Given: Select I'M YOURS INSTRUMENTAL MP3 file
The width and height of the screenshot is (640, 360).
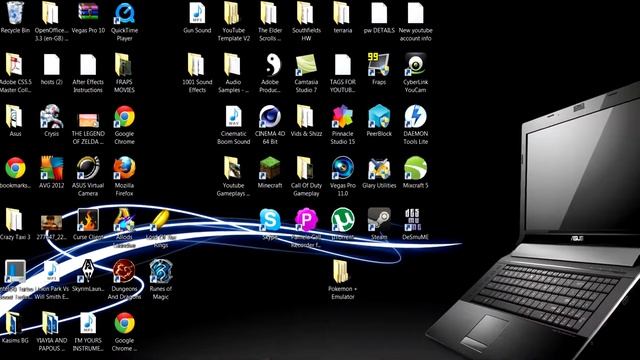Looking at the screenshot, I should tap(88, 323).
